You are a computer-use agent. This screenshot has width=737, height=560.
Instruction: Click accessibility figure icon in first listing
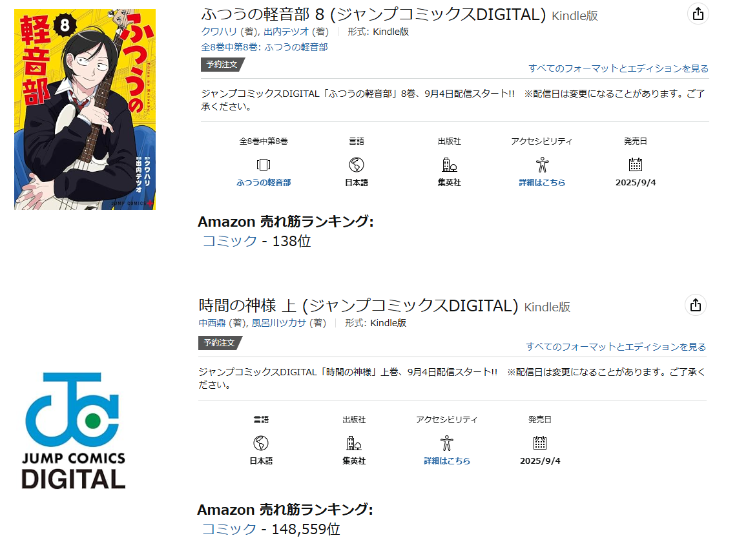click(542, 165)
